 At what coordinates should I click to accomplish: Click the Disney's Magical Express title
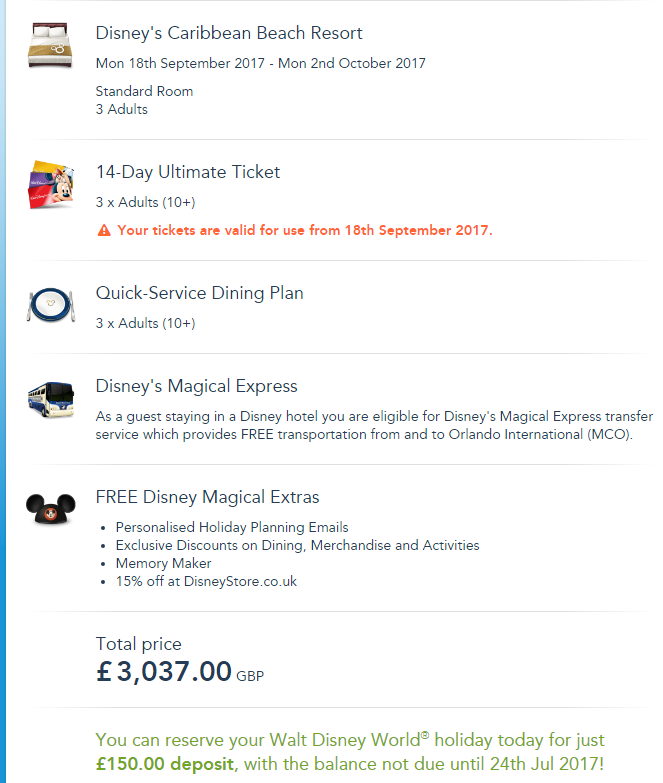coord(196,386)
